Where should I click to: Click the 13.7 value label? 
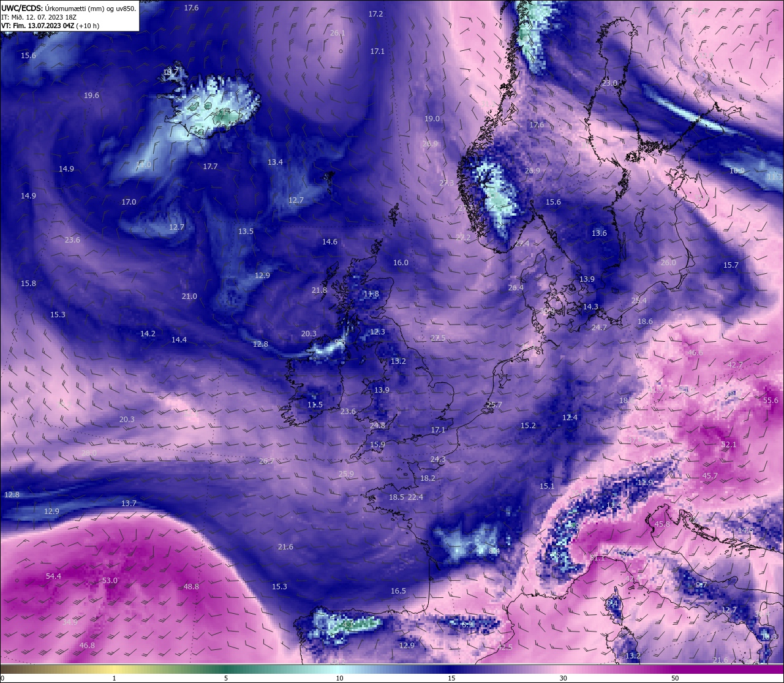pos(129,504)
